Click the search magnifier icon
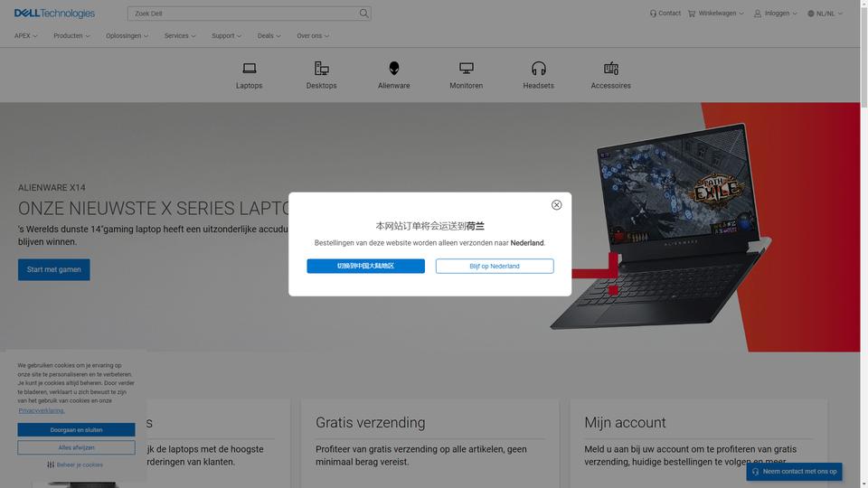868x488 pixels. coord(363,14)
